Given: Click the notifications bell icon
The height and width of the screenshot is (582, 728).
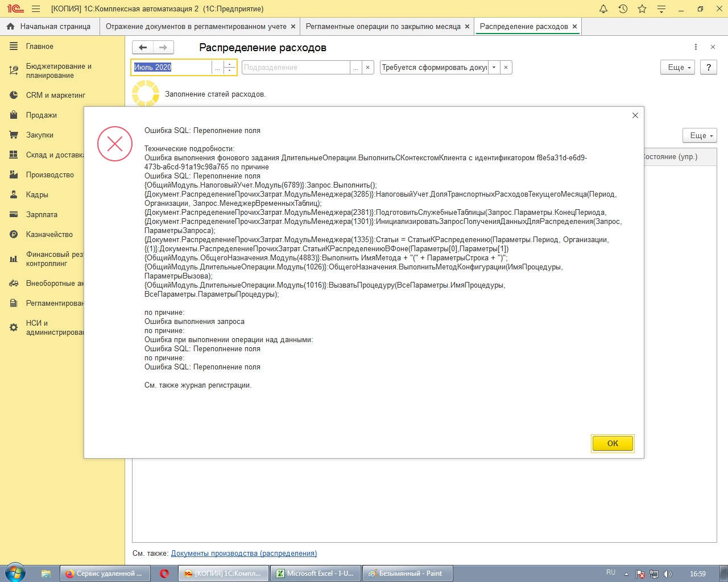Looking at the screenshot, I should click(603, 9).
